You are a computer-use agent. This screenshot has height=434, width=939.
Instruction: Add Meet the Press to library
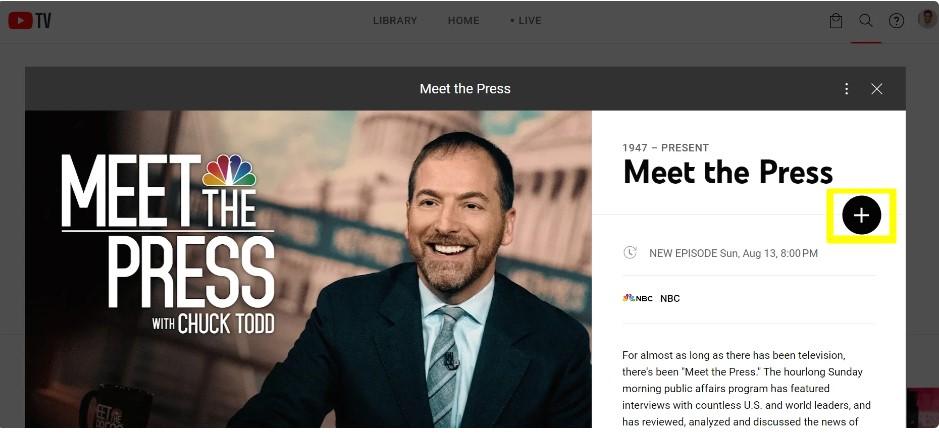point(861,215)
